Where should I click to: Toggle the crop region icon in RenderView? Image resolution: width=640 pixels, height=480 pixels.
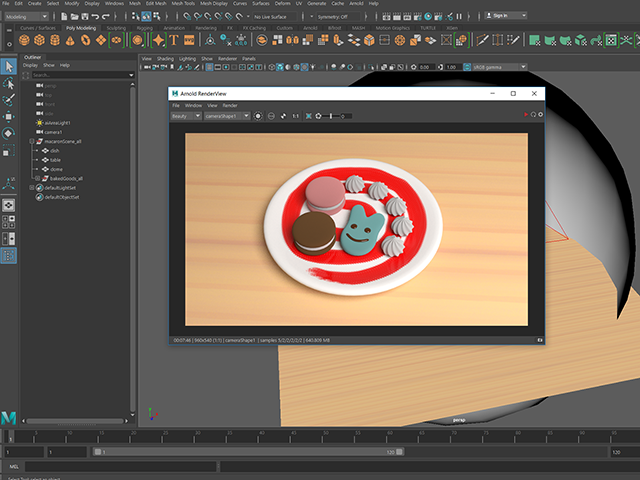309,116
